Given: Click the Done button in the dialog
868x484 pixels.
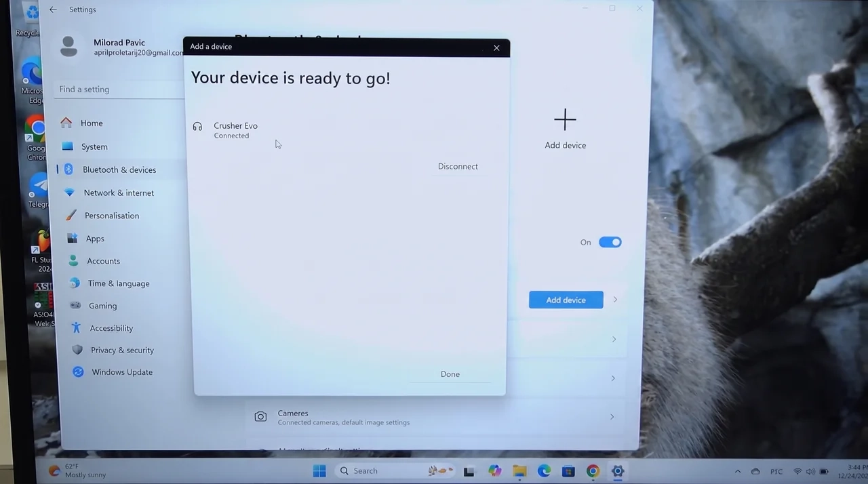Looking at the screenshot, I should pos(450,374).
